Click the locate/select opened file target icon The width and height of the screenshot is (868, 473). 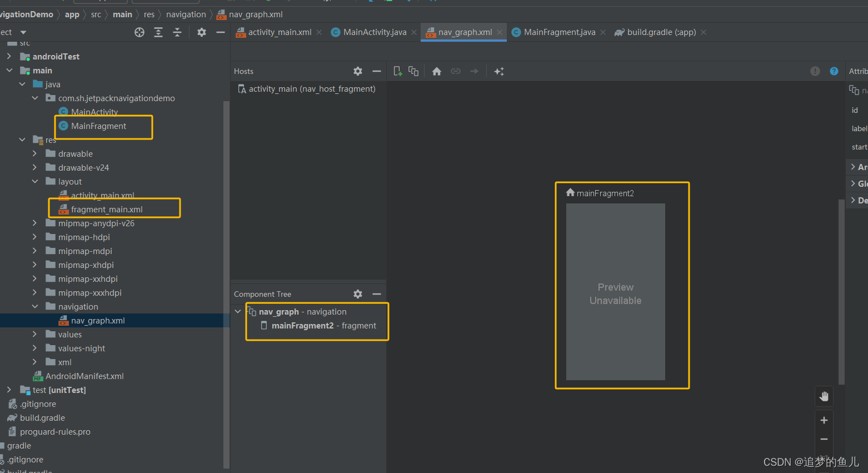point(139,32)
